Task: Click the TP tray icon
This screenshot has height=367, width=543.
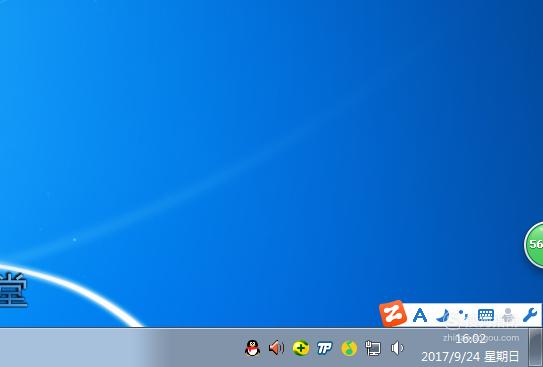Action: click(324, 348)
